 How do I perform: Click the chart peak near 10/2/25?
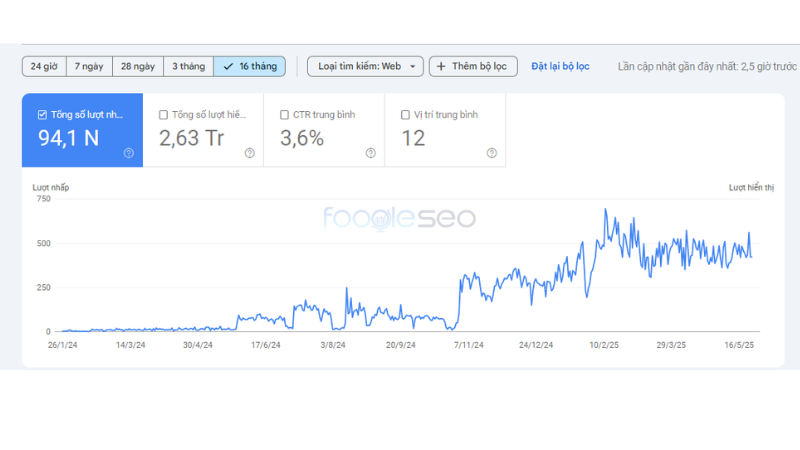(x=605, y=210)
